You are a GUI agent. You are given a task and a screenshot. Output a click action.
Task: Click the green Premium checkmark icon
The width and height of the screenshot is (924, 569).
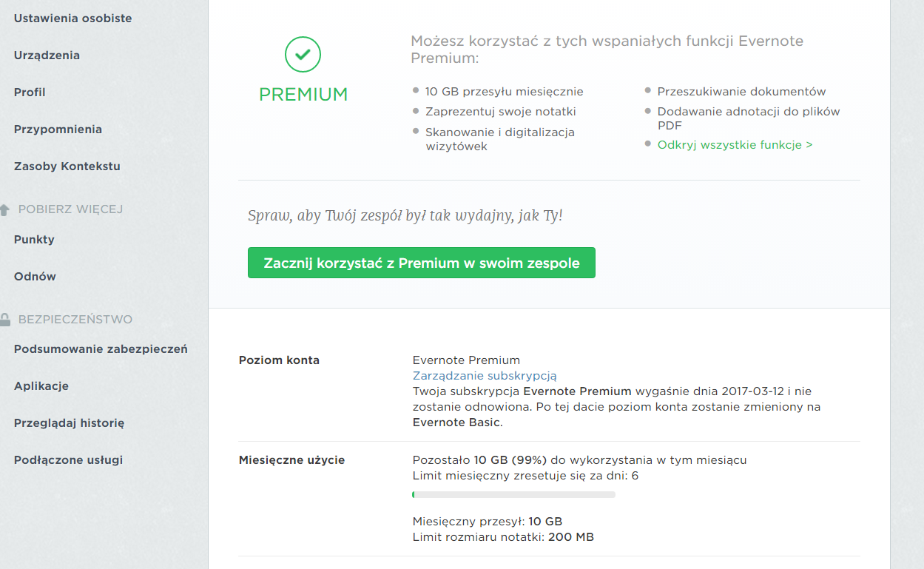point(303,54)
